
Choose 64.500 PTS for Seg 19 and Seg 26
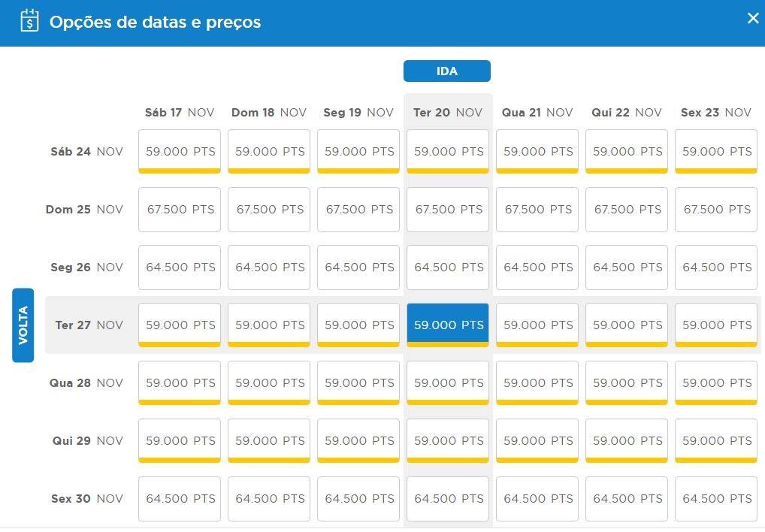(358, 268)
